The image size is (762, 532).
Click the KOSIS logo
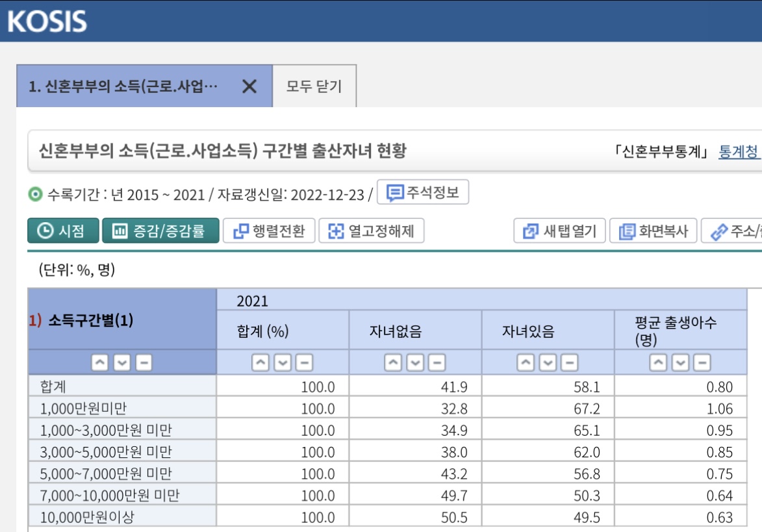(x=47, y=21)
